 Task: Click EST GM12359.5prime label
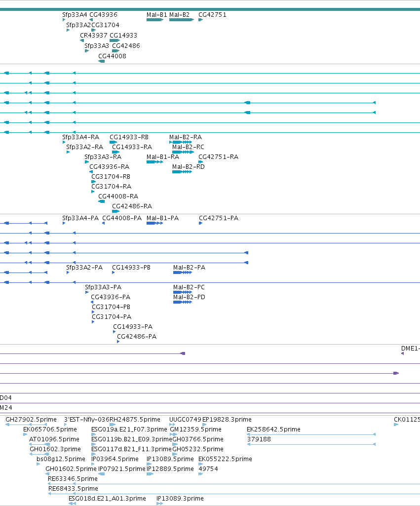196,429
